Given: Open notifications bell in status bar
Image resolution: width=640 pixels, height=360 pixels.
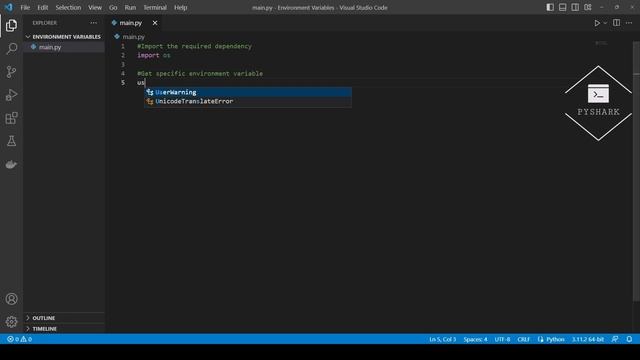Looking at the screenshot, I should [629, 339].
